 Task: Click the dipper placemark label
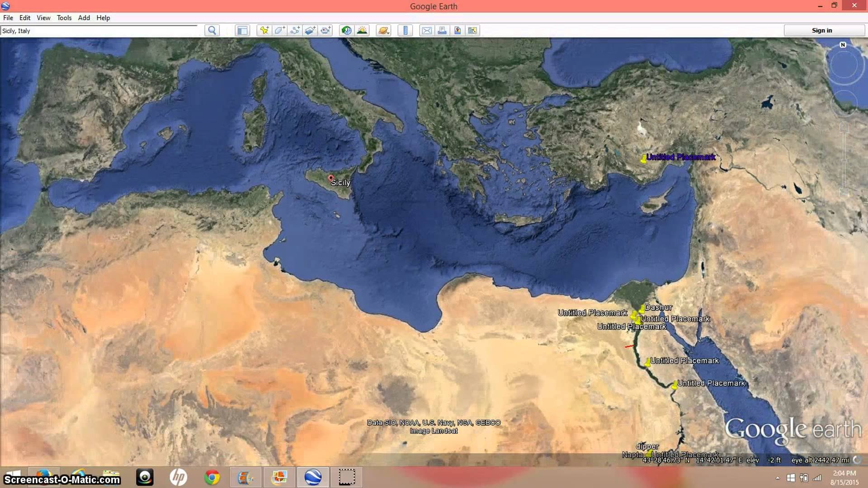pos(647,446)
